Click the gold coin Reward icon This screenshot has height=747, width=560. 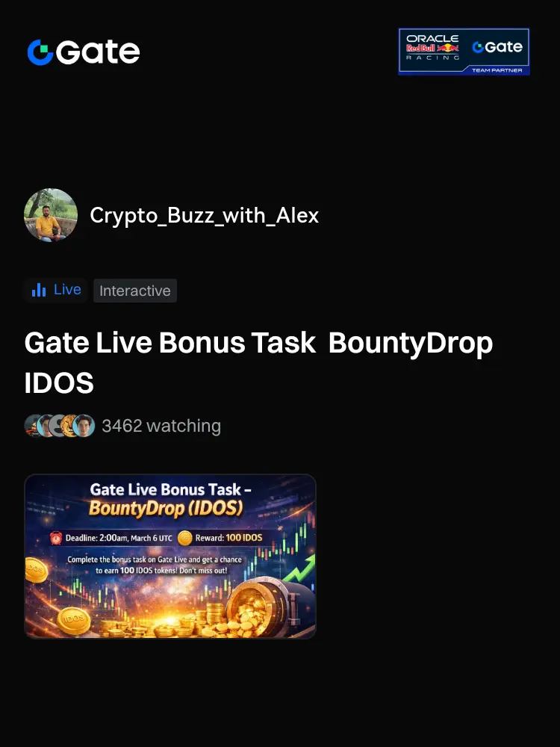184,538
